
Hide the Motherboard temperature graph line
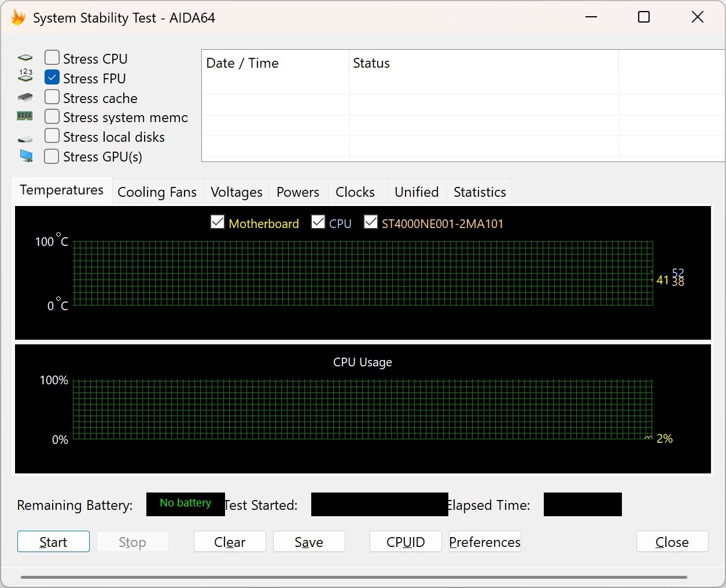218,222
